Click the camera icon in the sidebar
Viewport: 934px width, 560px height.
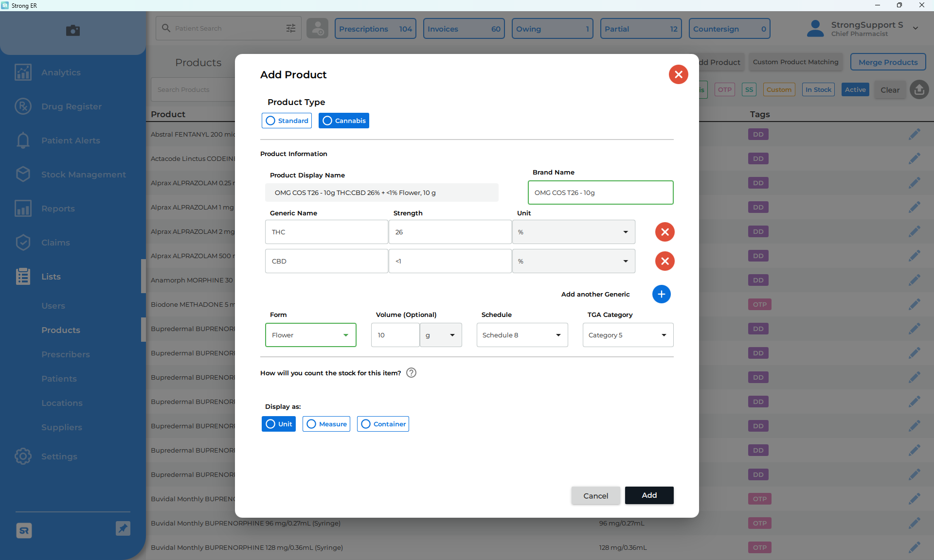[73, 31]
